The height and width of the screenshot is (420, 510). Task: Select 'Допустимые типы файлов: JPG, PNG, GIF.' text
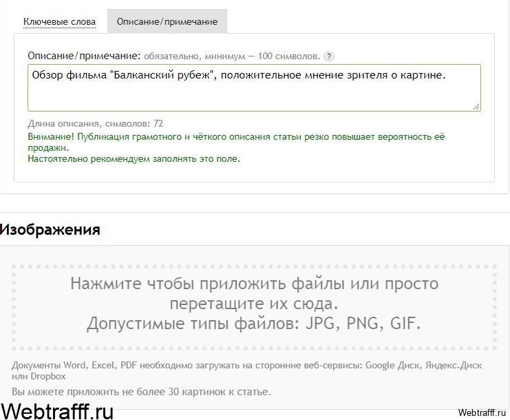click(254, 324)
